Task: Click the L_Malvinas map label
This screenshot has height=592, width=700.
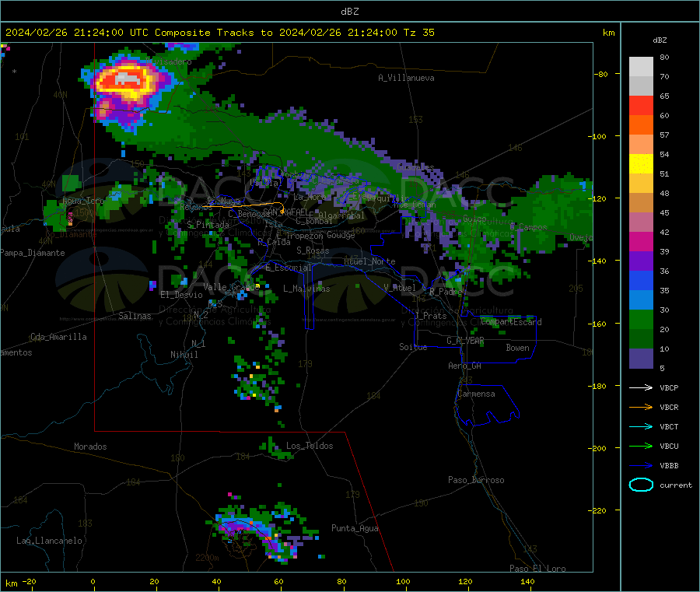Action: tap(306, 289)
